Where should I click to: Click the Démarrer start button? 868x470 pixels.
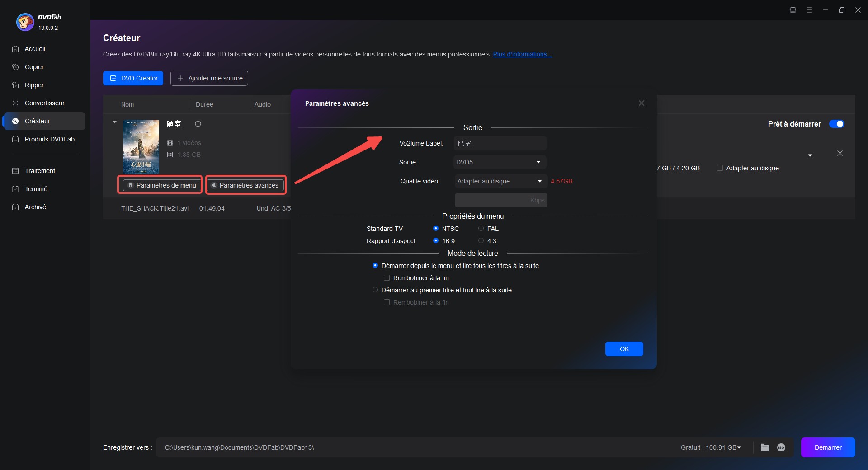click(828, 447)
